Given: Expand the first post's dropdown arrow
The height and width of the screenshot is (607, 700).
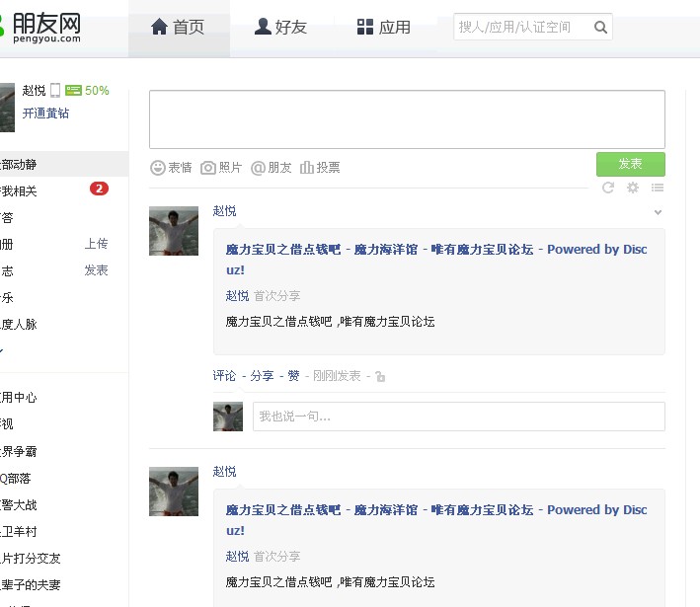Looking at the screenshot, I should [x=659, y=212].
